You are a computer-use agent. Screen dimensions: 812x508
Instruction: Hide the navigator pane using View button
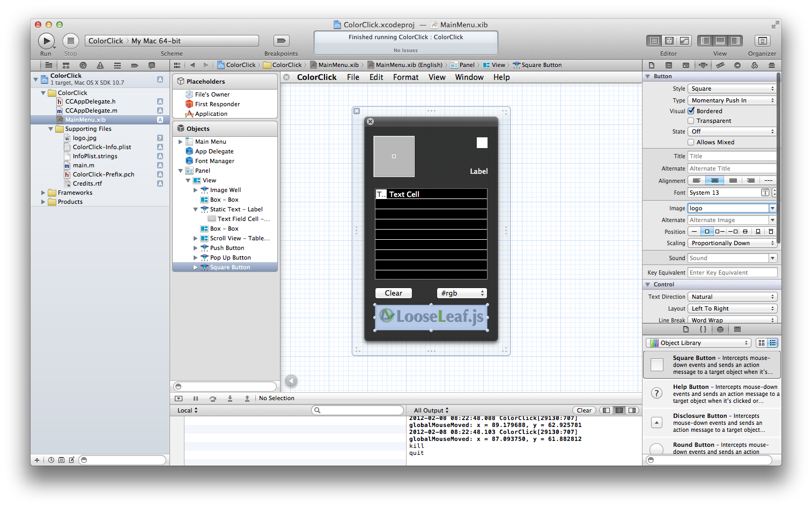pos(705,41)
